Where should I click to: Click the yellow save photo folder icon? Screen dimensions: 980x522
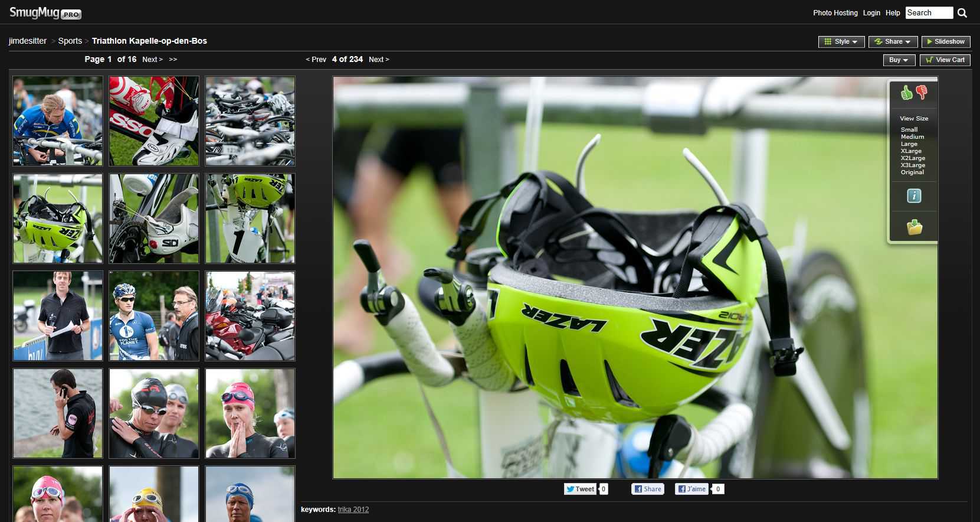915,227
